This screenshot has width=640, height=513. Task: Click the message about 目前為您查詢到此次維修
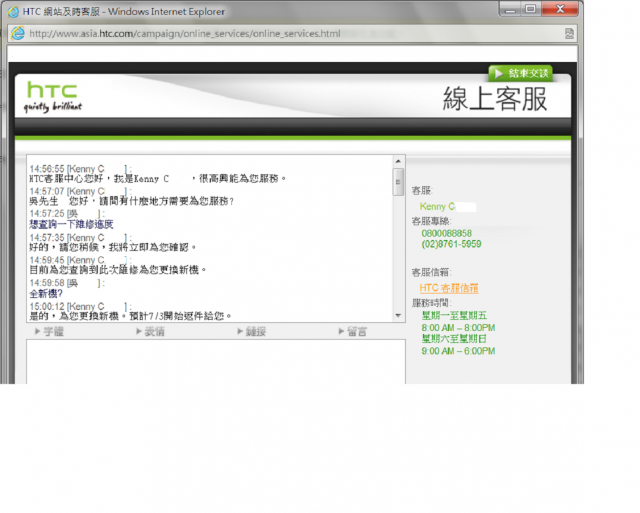(x=118, y=270)
